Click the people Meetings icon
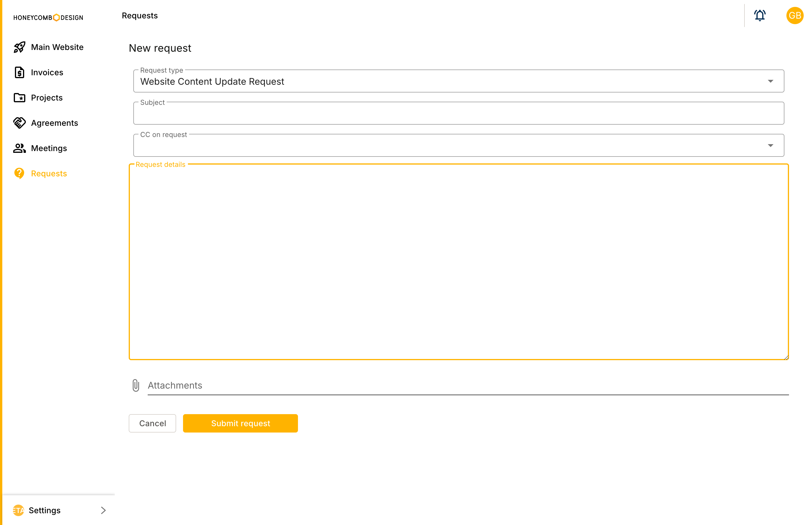The height and width of the screenshot is (525, 812). (x=20, y=148)
